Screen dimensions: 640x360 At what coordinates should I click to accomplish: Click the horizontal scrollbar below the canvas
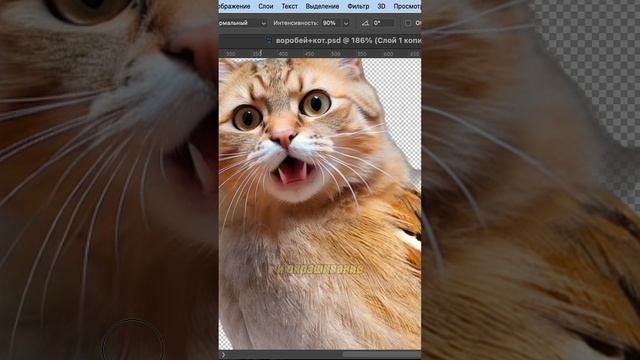[381, 354]
